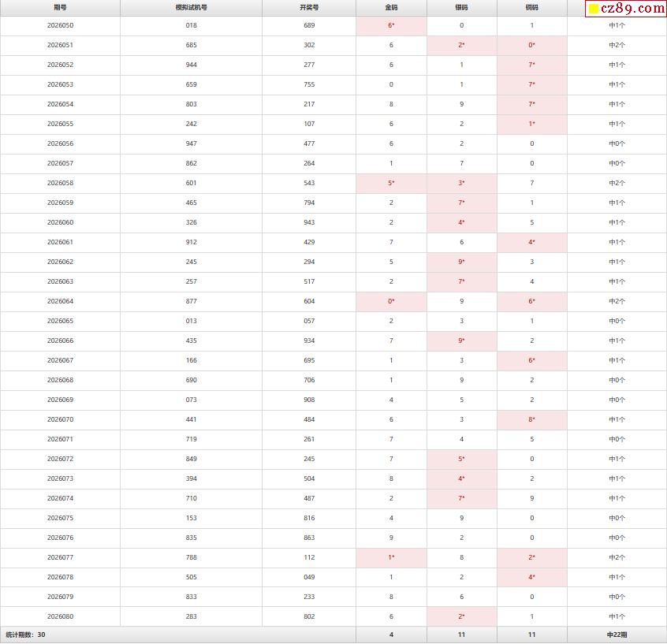Click the 金码 column header

click(x=391, y=7)
